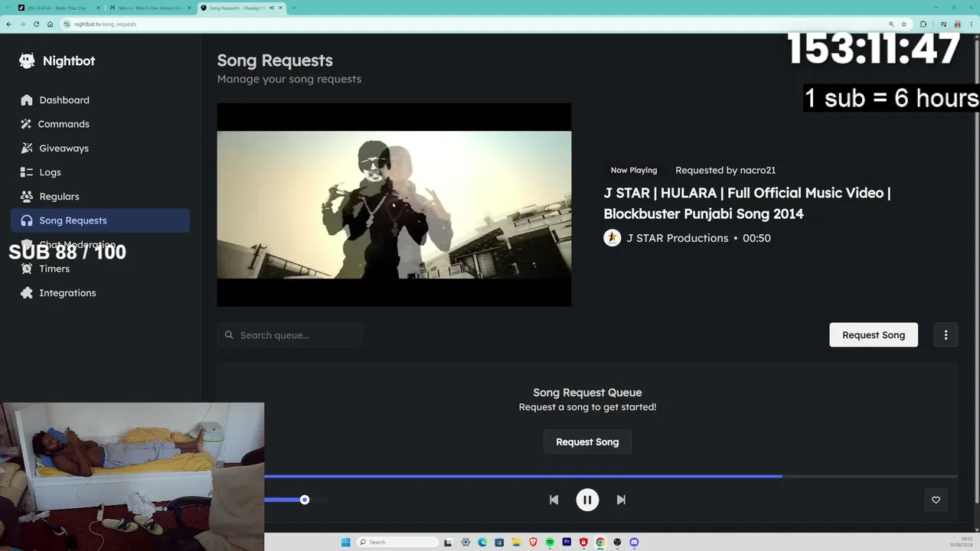The image size is (980, 551).
Task: Click the Song Requests headphones icon
Action: pos(27,220)
